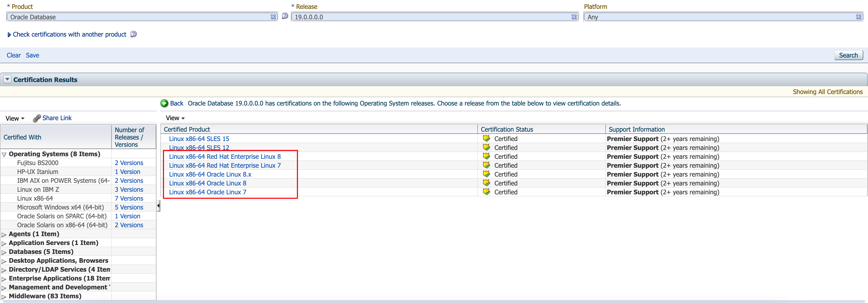Viewport: 868px width, 303px height.
Task: Click the help icon next to Product field
Action: (285, 16)
